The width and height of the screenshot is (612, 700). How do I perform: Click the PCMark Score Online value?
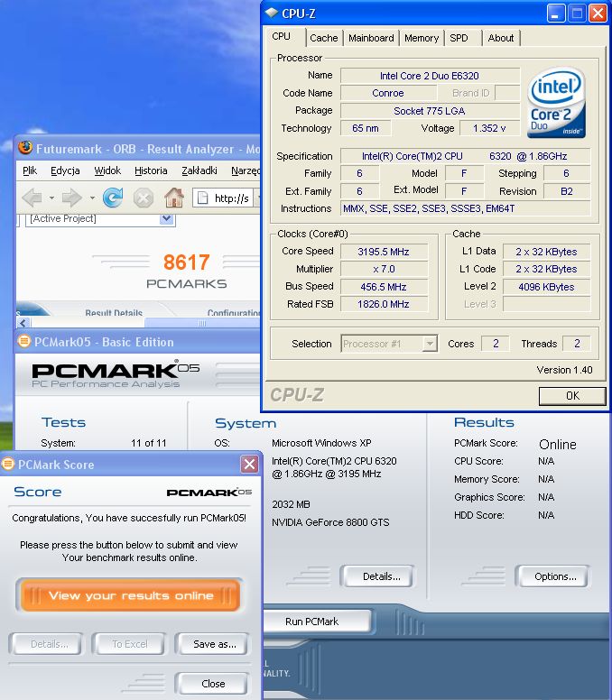pyautogui.click(x=558, y=444)
